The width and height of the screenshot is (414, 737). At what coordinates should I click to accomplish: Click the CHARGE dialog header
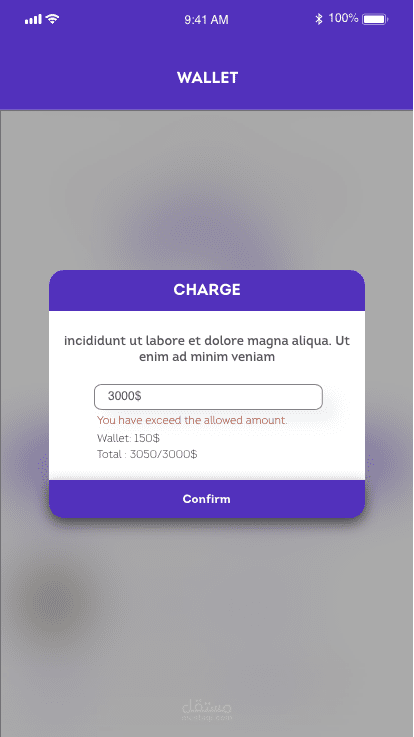pos(207,290)
